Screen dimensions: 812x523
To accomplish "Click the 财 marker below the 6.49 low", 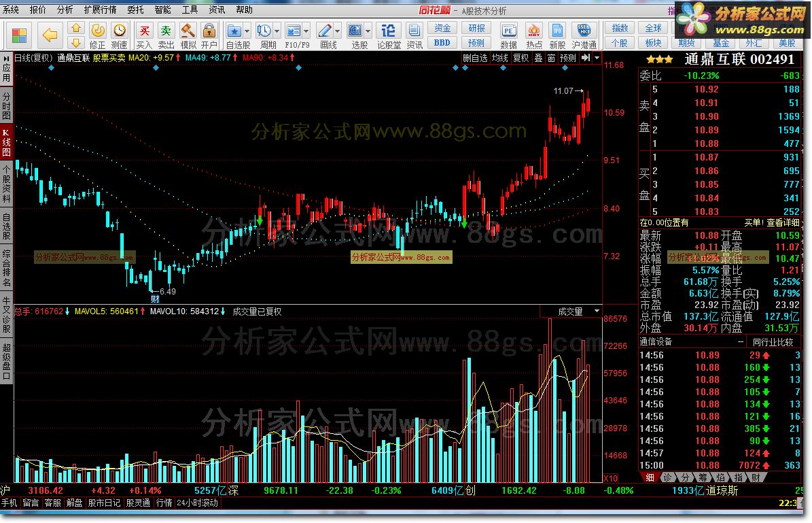I will (154, 299).
